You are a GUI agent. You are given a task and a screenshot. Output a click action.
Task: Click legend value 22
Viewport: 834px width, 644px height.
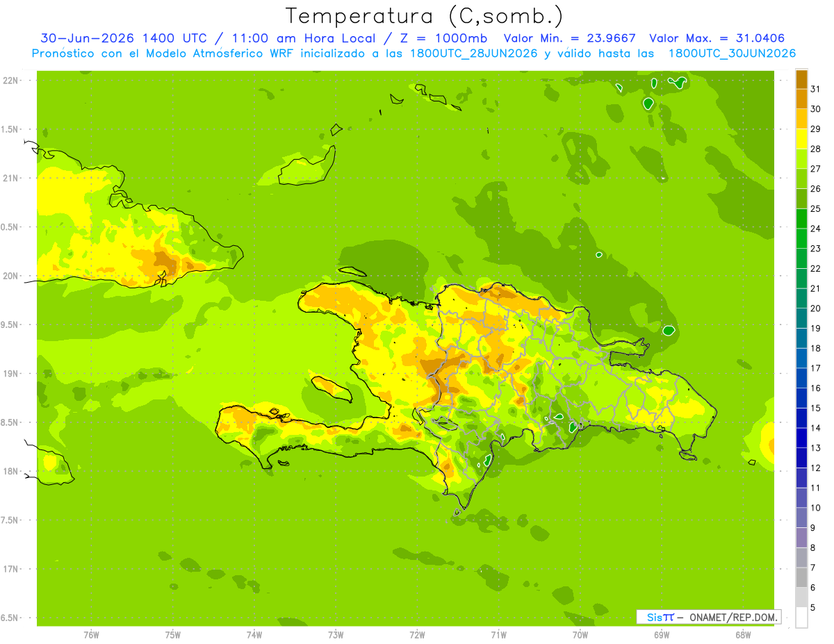click(x=816, y=268)
